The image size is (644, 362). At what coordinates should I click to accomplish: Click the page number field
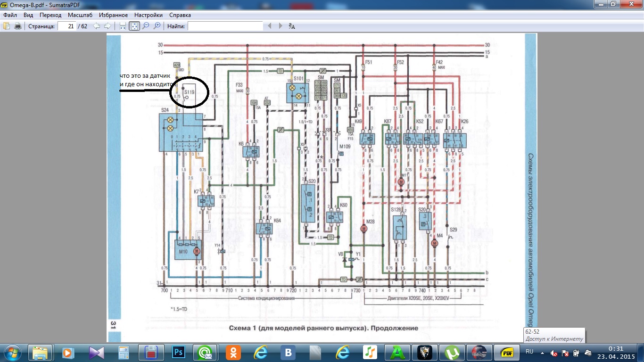pos(67,26)
